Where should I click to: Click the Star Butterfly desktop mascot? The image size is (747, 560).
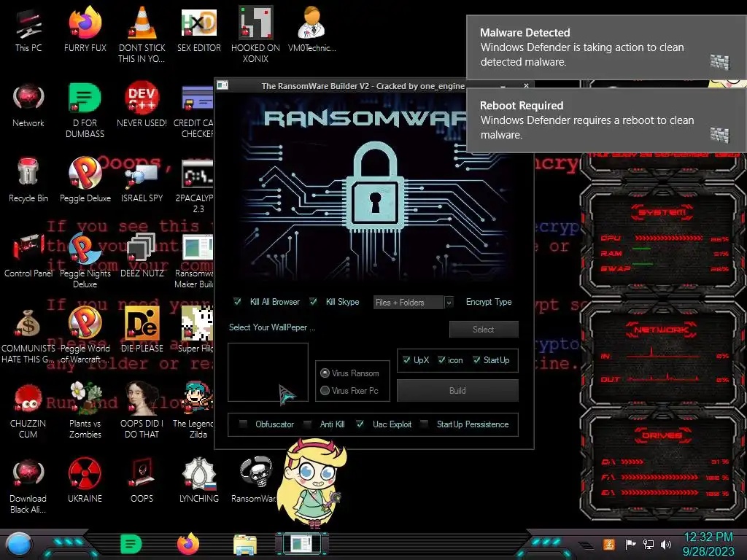point(312,482)
